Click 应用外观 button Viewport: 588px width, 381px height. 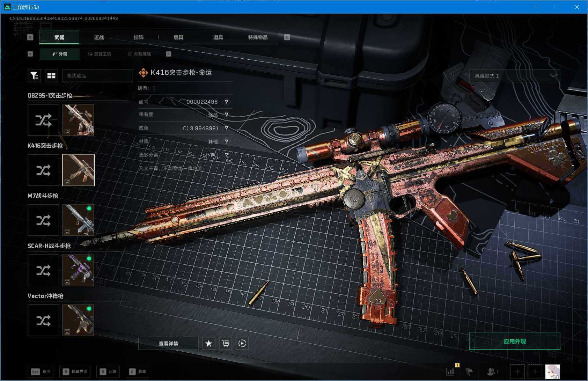[515, 341]
